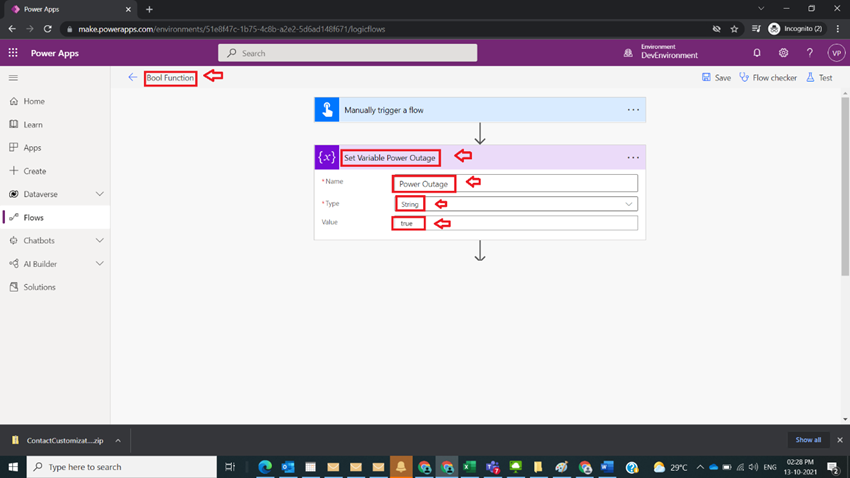Open the weather widget showing 29°C
Viewport: 850px width, 478px height.
coord(670,467)
